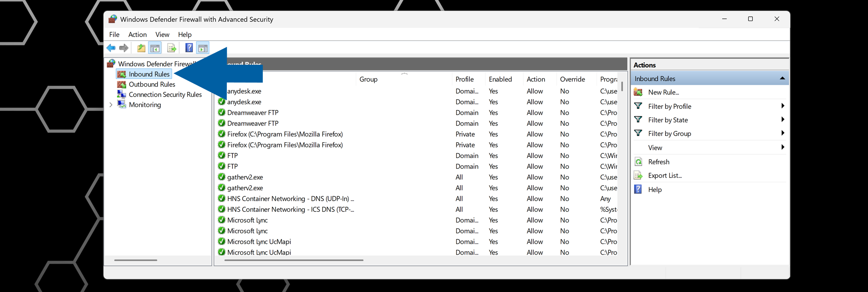Click the Export List toolbar icon

point(171,48)
